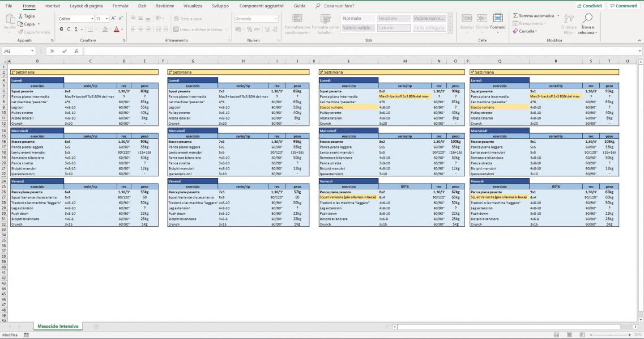This screenshot has height=339, width=644.
Task: Click the percent style icon
Action: (x=249, y=29)
